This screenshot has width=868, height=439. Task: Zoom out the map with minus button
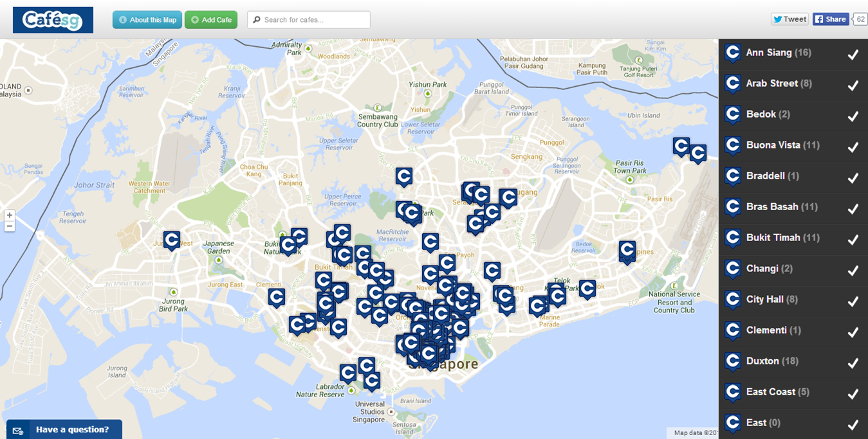(x=10, y=226)
